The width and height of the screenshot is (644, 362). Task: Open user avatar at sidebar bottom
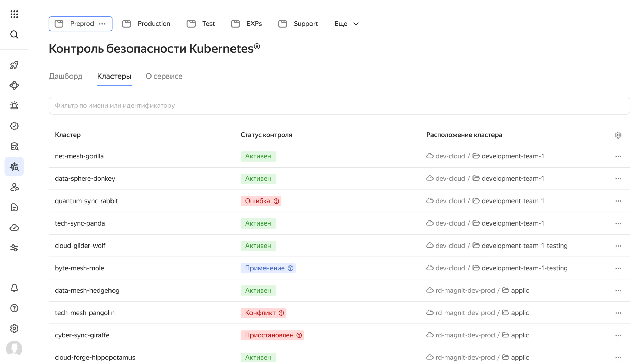click(14, 348)
